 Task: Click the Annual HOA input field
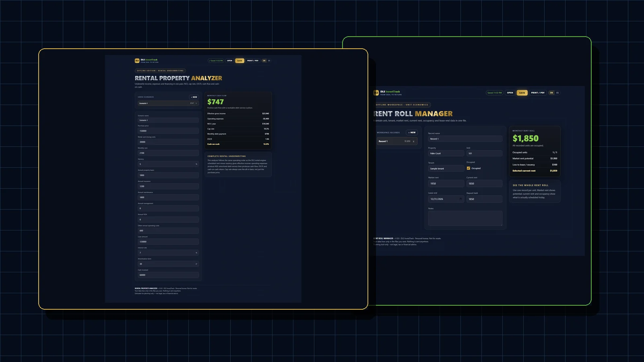tap(168, 220)
